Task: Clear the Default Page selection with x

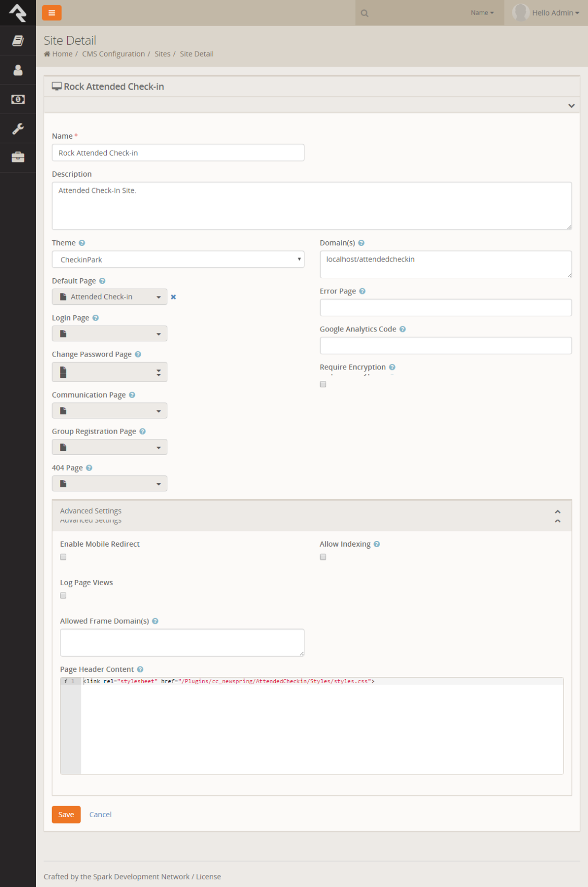Action: coord(174,297)
